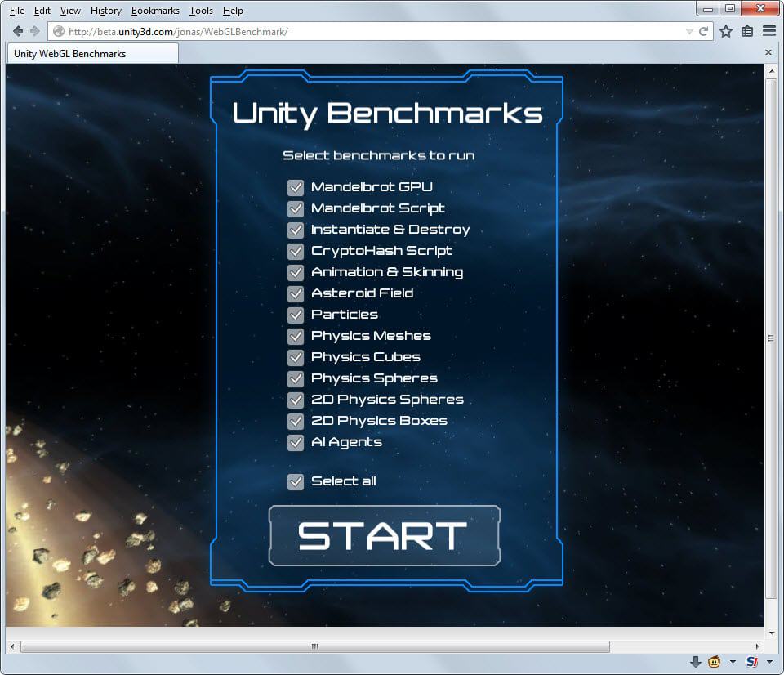Open the Help menu
784x675 pixels.
pyautogui.click(x=233, y=11)
